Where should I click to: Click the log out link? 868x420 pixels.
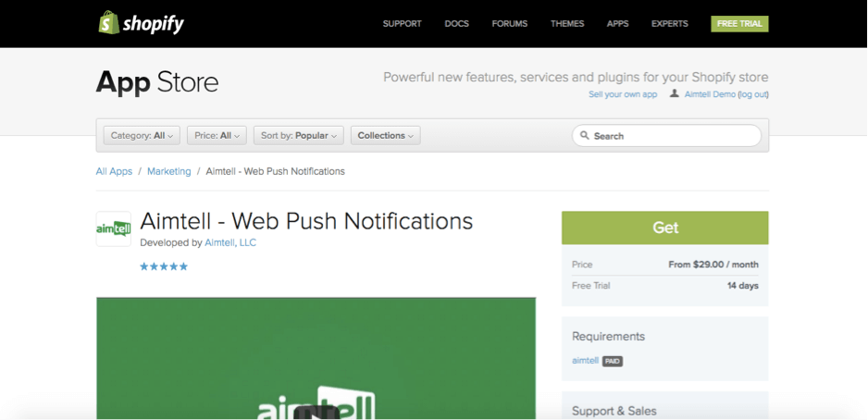tap(753, 94)
